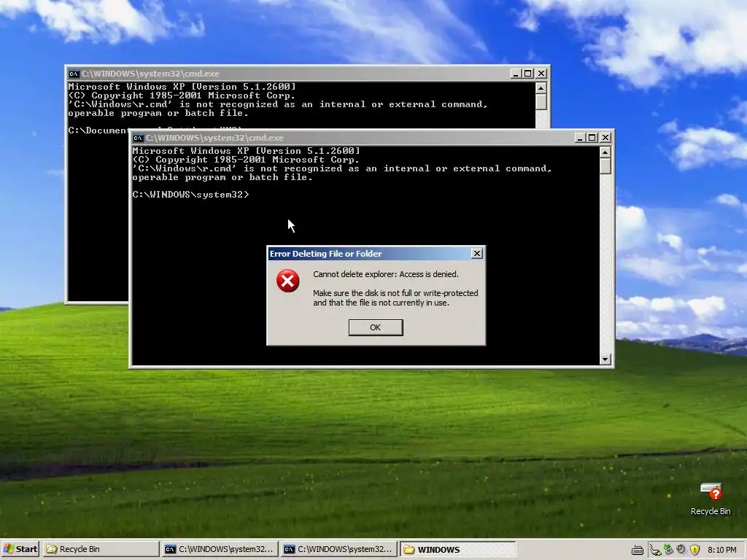The height and width of the screenshot is (560, 747).
Task: Close the Error Deleting File or Folder dialog
Action: (x=476, y=254)
